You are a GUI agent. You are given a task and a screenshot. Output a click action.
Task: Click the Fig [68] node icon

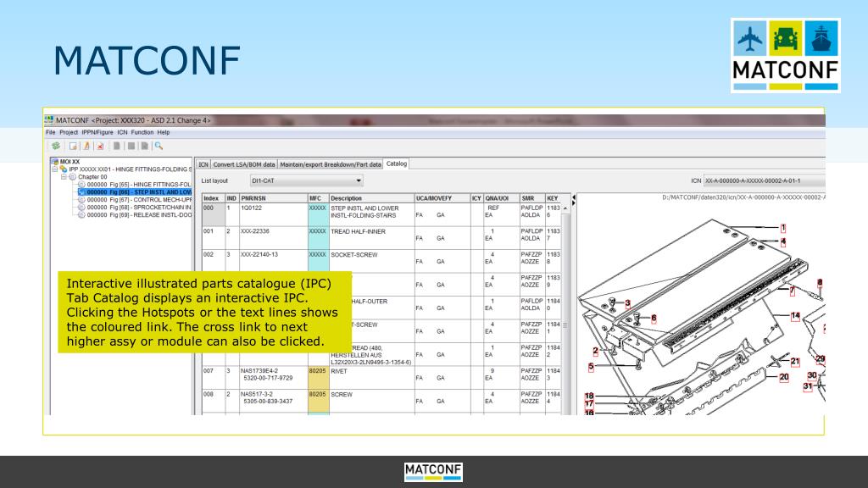click(82, 208)
